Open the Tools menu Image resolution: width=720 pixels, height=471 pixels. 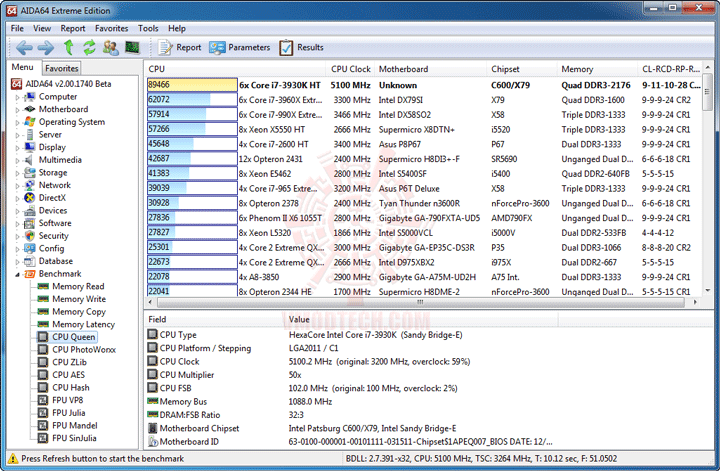pos(148,28)
